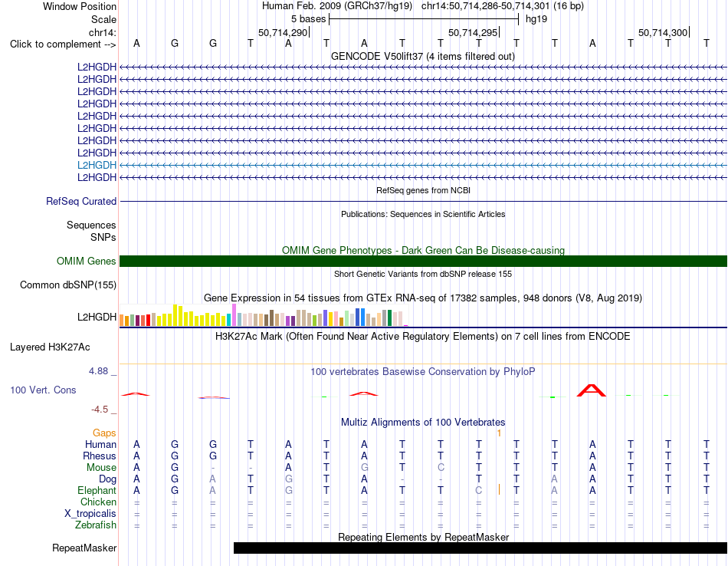
Task: Open 'Repeating Elements by RepeatMasker' title
Action: pos(423,537)
